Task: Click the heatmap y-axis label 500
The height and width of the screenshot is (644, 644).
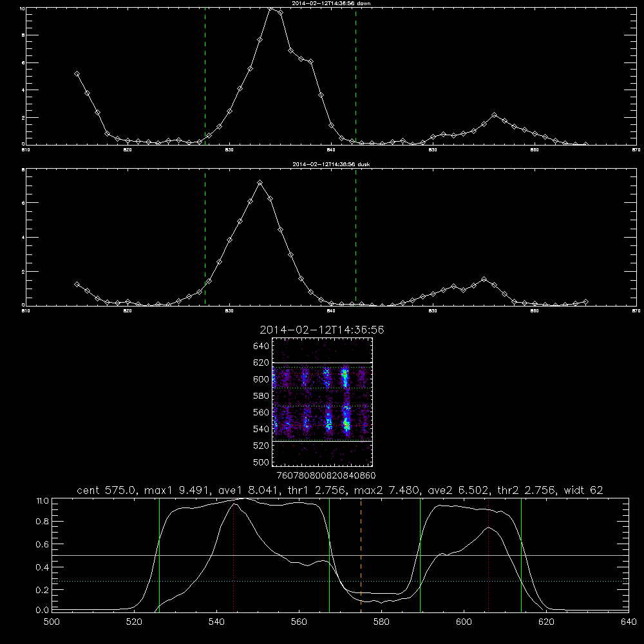Action: tap(261, 462)
